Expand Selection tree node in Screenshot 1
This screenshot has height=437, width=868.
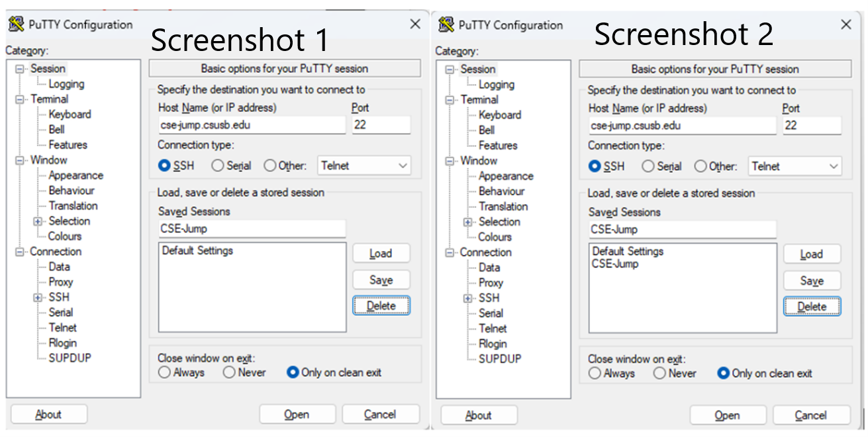click(38, 221)
